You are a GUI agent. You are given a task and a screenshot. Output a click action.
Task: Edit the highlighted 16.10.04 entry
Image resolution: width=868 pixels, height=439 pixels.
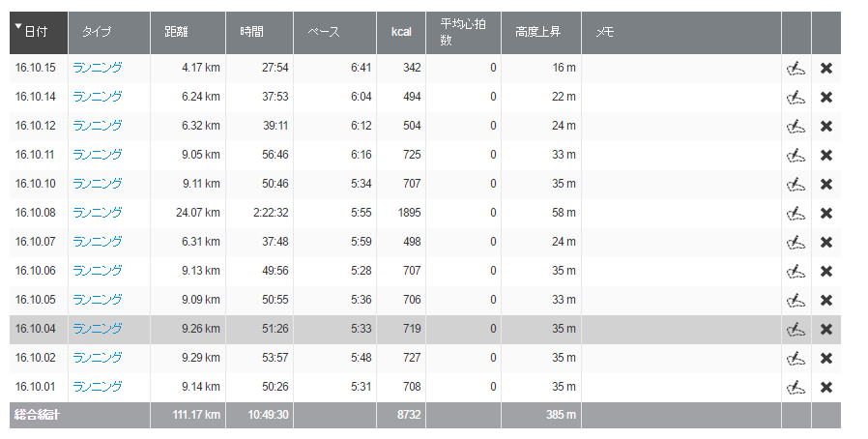point(796,330)
